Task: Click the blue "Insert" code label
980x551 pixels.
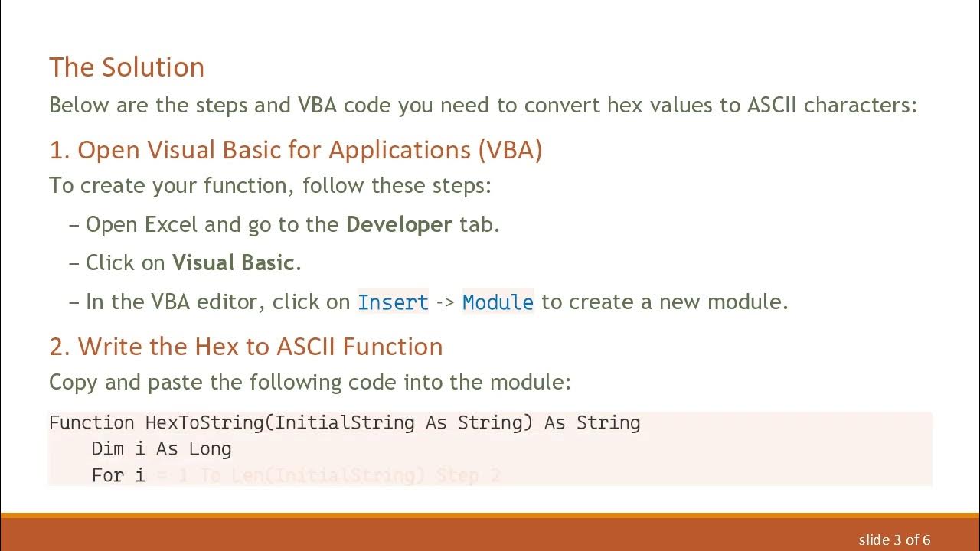Action: (393, 302)
